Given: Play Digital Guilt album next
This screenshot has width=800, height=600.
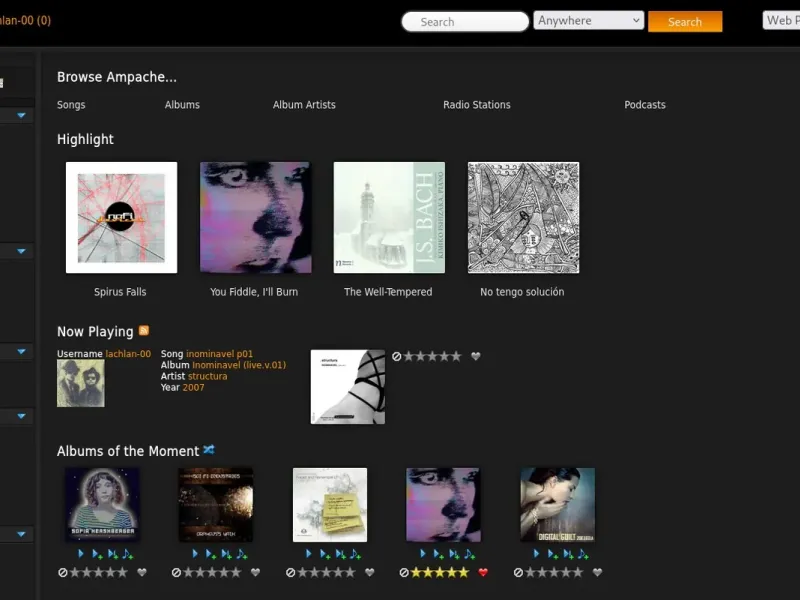Looking at the screenshot, I should (567, 554).
